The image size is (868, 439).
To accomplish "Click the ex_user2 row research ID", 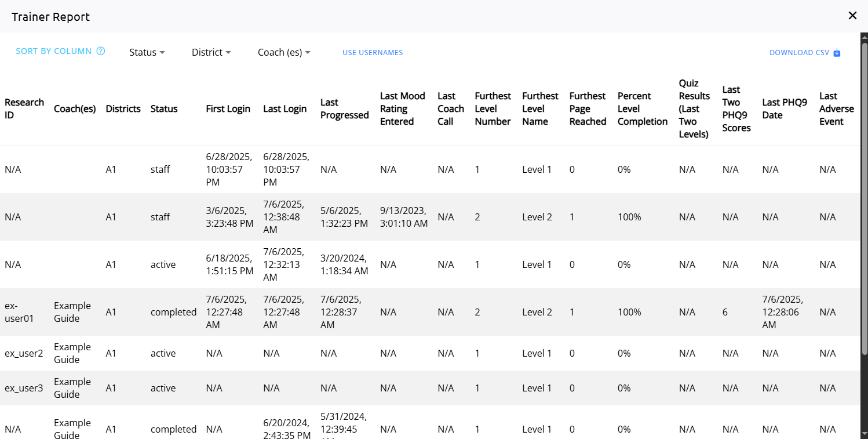I will pyautogui.click(x=24, y=353).
